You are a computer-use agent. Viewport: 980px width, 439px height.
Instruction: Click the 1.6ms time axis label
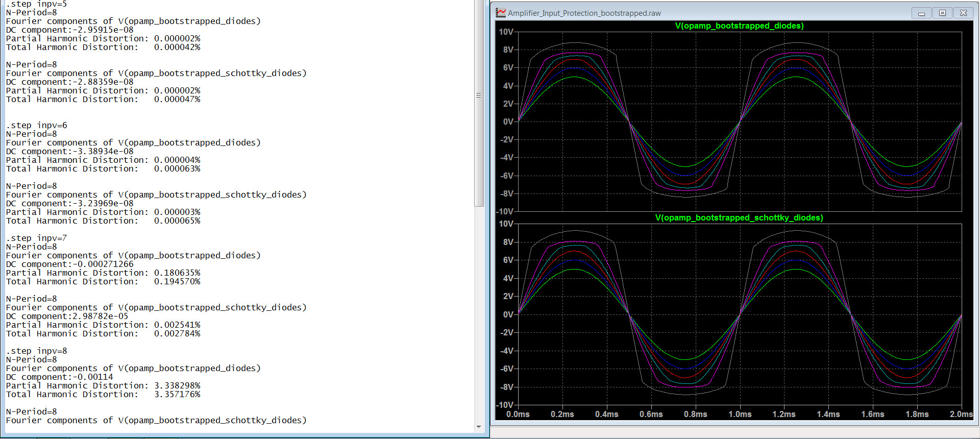[x=873, y=414]
